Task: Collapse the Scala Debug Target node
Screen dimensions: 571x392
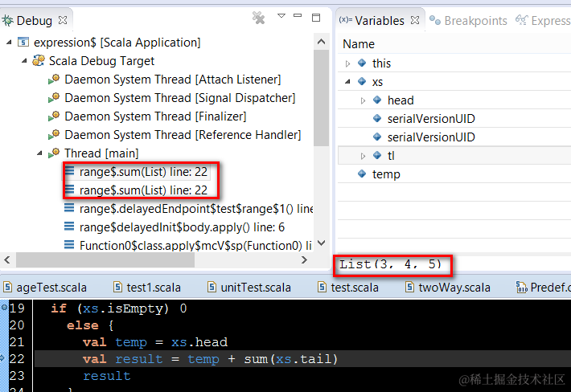Action: (x=24, y=61)
